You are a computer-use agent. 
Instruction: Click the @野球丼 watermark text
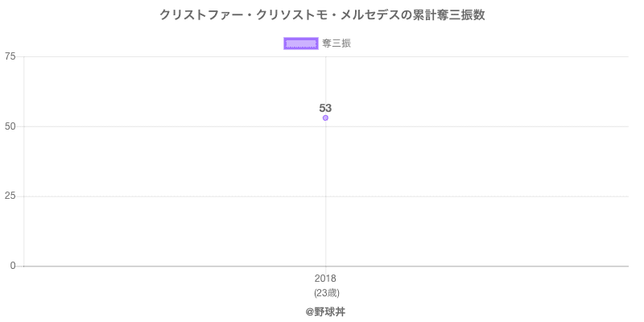click(x=325, y=311)
